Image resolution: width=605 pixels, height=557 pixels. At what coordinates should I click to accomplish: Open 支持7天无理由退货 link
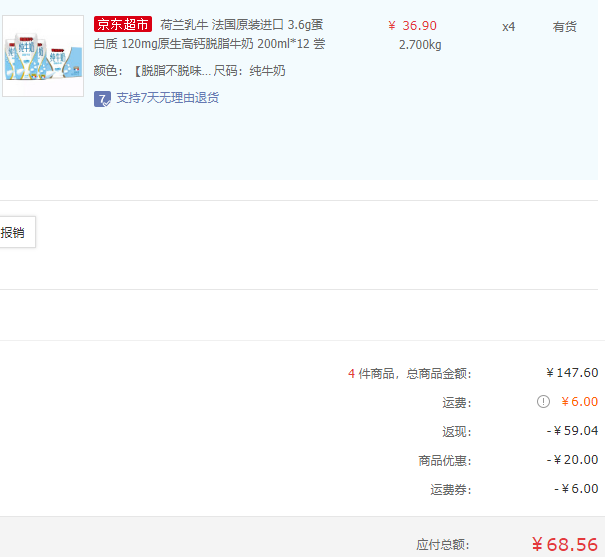click(x=167, y=98)
